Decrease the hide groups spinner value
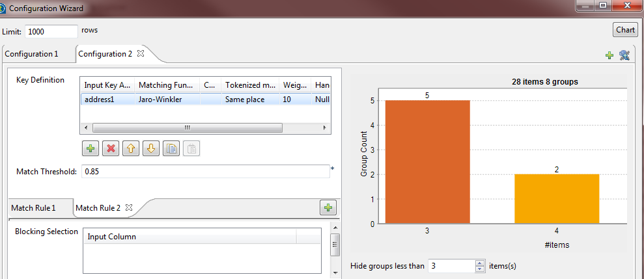Screen dimensions: 644x279 [x=481, y=269]
